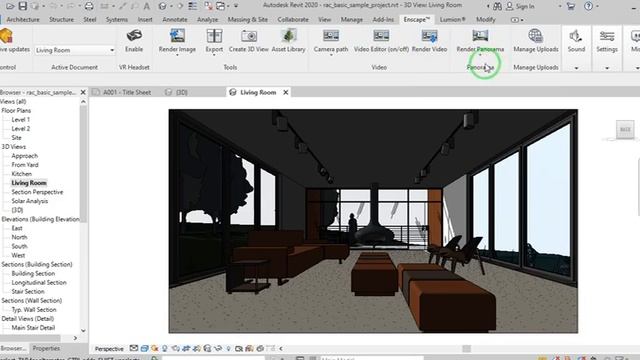Screen dimensions: 640x360
Task: Expand the Settings panel dropdown arrow
Action: coord(607,68)
